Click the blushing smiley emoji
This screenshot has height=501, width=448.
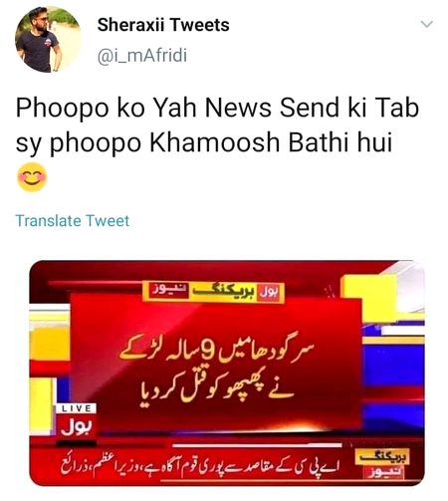(32, 177)
